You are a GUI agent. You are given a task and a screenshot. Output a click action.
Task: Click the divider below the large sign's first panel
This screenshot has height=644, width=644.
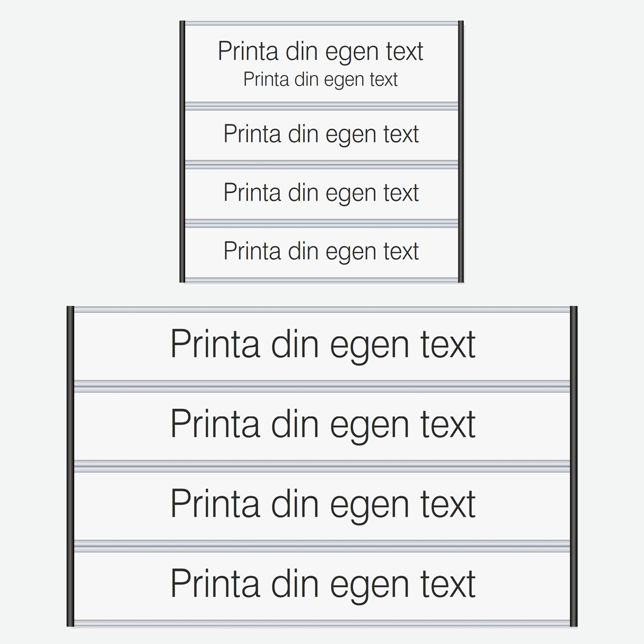322,386
